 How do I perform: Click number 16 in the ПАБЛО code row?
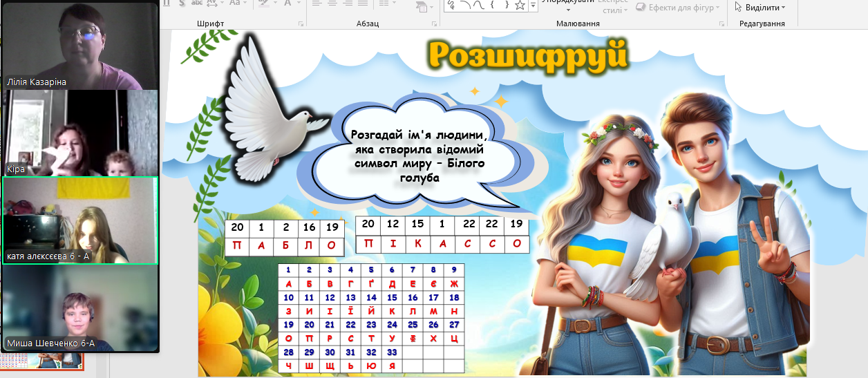(309, 227)
